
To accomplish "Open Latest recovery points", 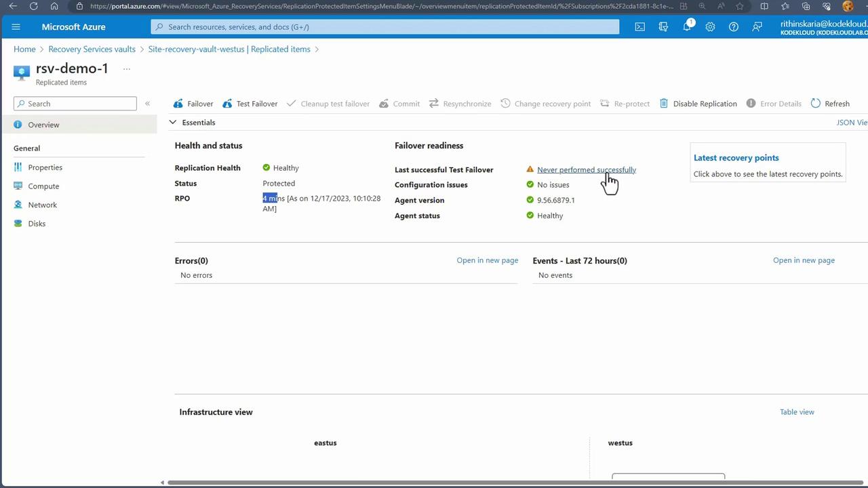I will [x=736, y=158].
